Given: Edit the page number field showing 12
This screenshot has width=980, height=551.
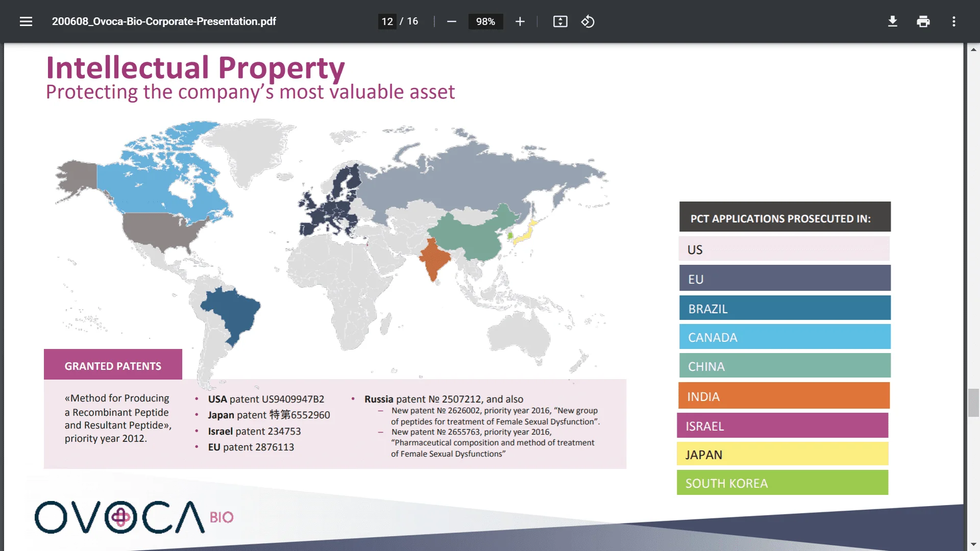Looking at the screenshot, I should click(387, 21).
